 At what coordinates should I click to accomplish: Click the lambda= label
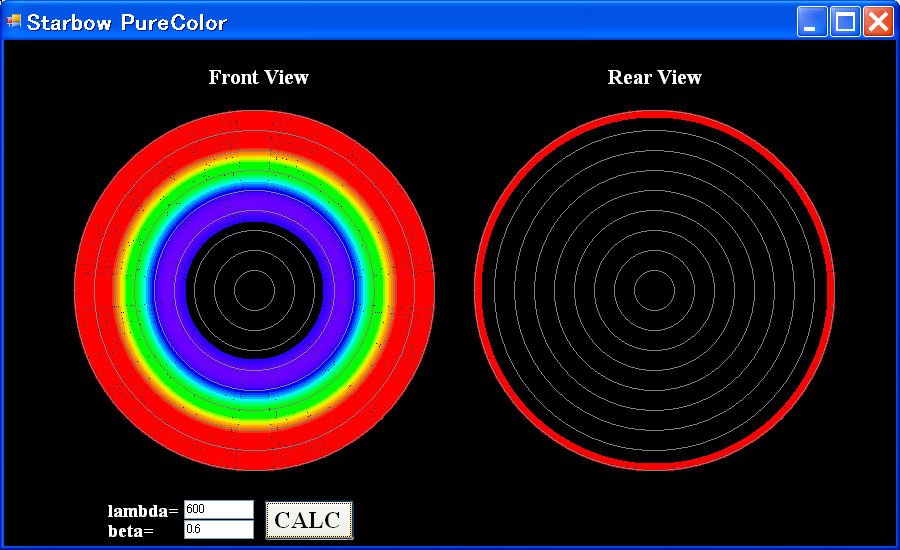point(142,511)
